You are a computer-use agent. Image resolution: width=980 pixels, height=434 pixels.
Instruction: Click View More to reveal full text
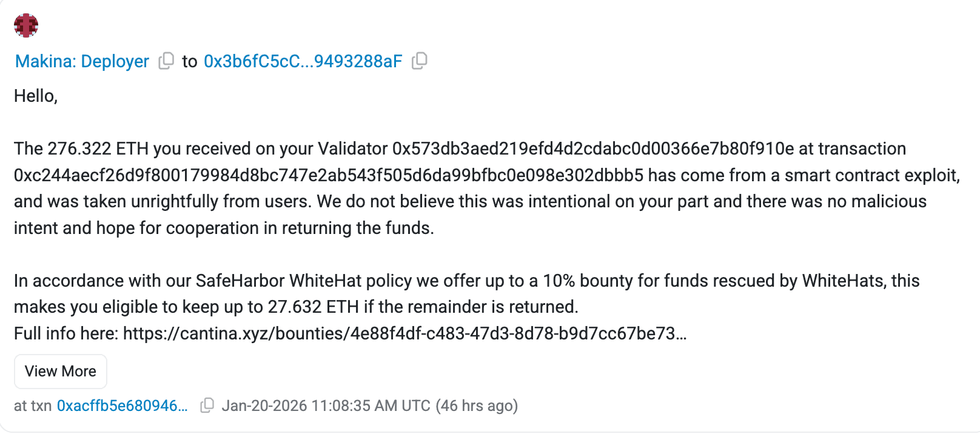(60, 371)
